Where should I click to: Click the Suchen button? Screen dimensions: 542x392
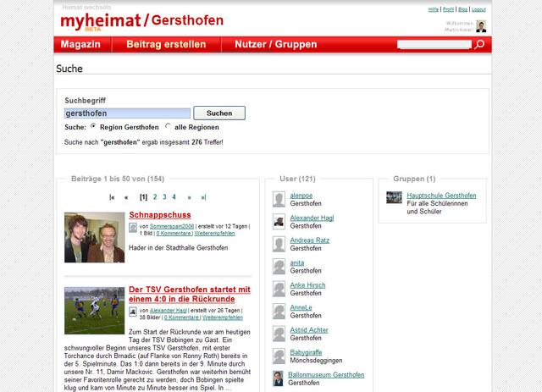click(x=219, y=113)
